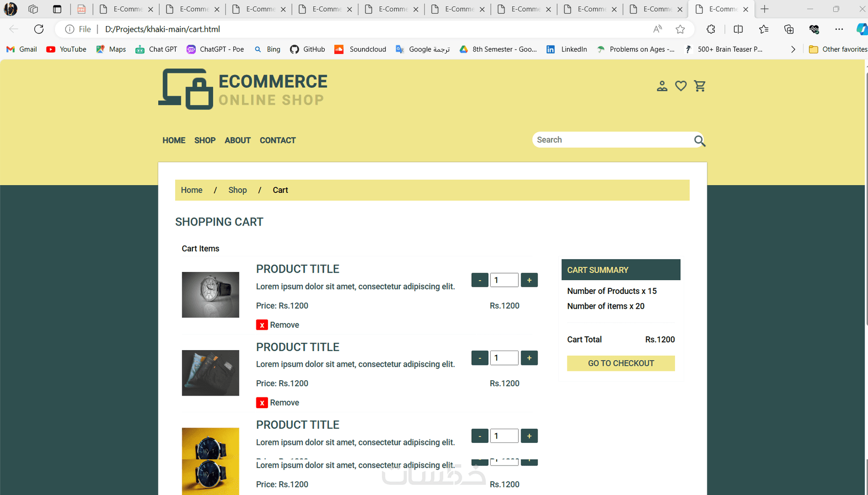Decrease quantity of the first product
This screenshot has width=868, height=495.
click(x=480, y=280)
